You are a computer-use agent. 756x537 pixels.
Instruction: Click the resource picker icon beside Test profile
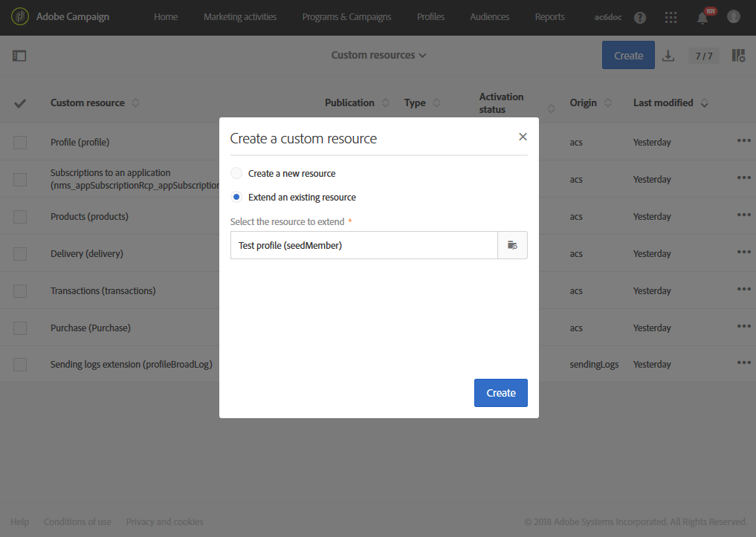click(512, 245)
